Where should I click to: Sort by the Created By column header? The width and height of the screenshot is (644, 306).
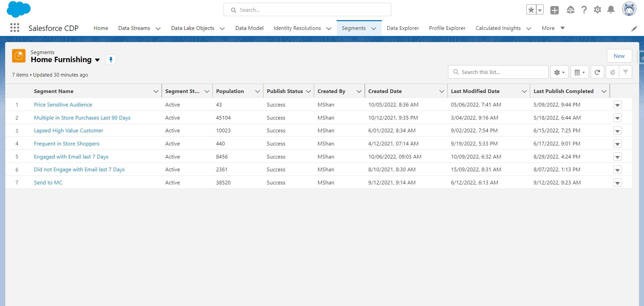tap(331, 91)
